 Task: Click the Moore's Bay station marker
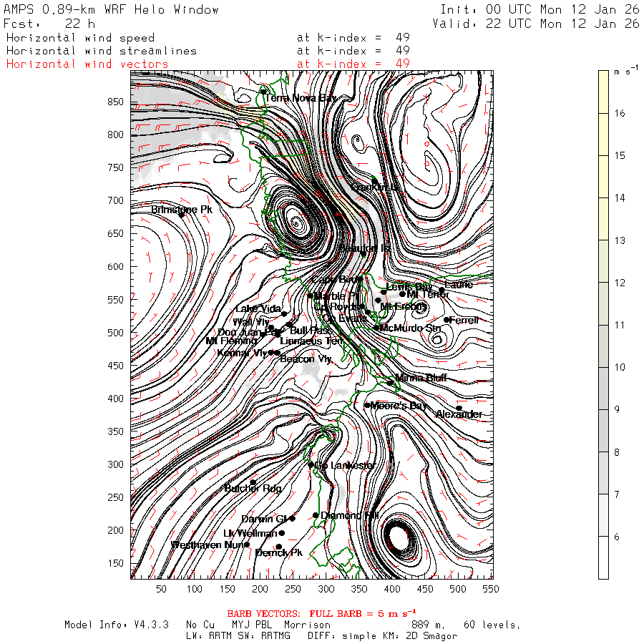tap(367, 405)
